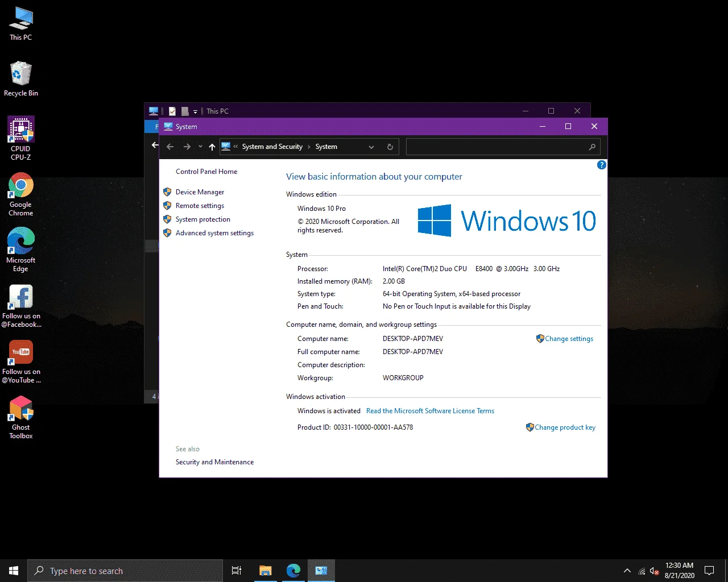This screenshot has width=728, height=582.
Task: Open the Action Center notifications icon
Action: (x=709, y=571)
